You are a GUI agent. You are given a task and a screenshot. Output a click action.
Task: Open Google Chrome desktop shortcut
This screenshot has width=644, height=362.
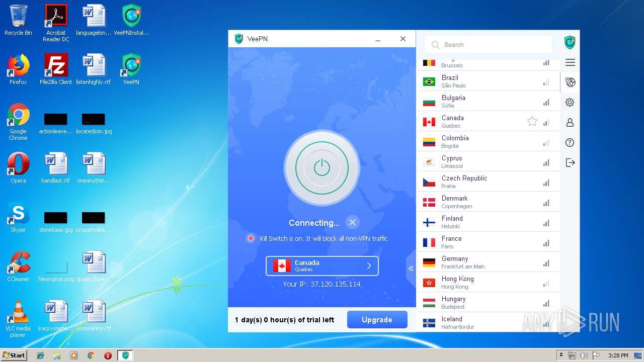click(x=18, y=122)
